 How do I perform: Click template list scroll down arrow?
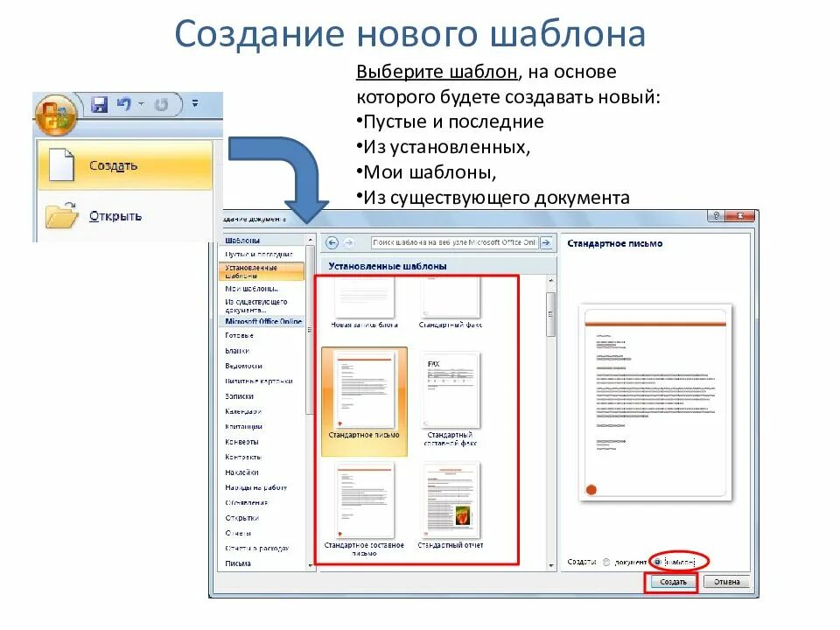click(550, 566)
